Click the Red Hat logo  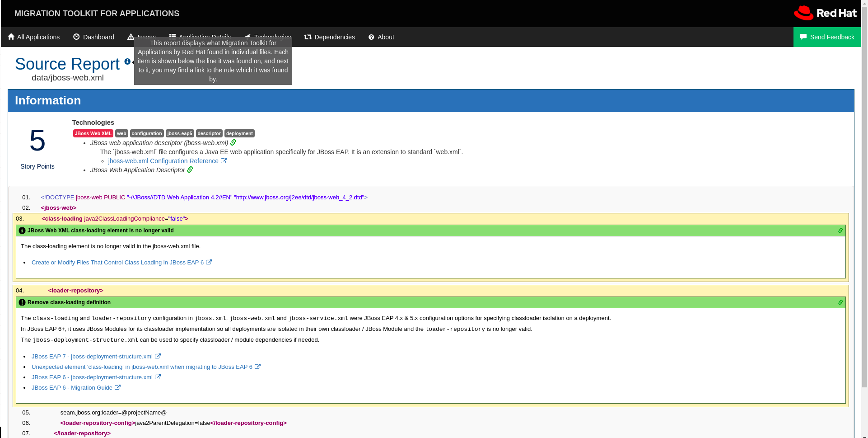click(x=825, y=13)
